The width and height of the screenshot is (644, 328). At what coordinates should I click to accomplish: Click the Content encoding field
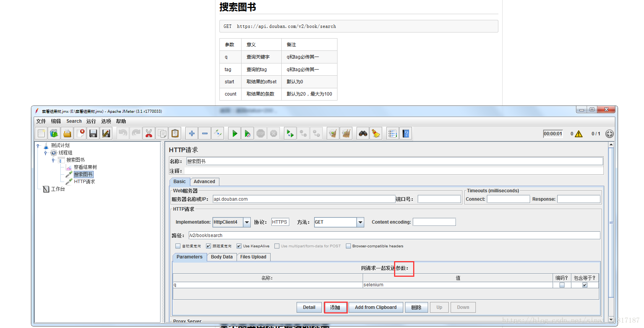coord(434,222)
